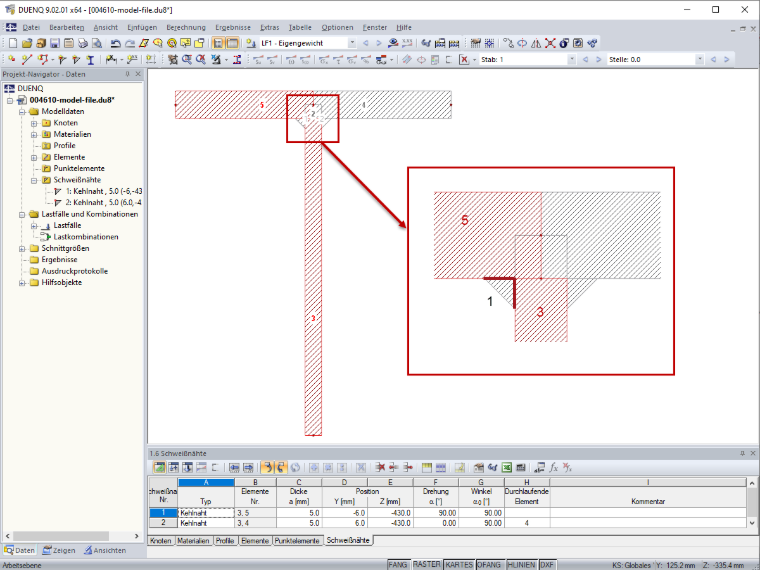Expand the Schnittgrößen tree node

[22, 249]
